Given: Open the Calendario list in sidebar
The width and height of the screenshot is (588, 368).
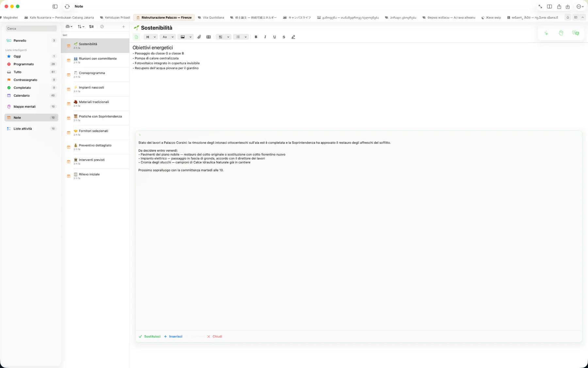Looking at the screenshot, I should pos(31,96).
